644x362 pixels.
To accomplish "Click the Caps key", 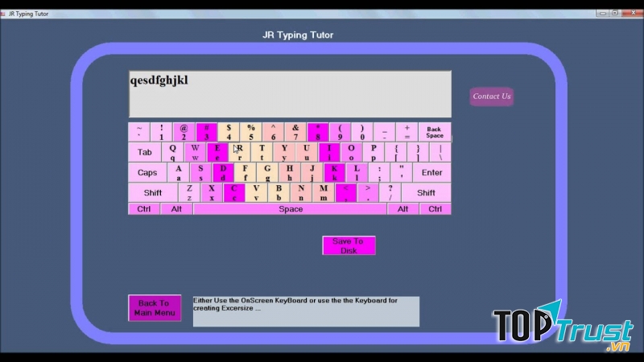I will (x=147, y=173).
